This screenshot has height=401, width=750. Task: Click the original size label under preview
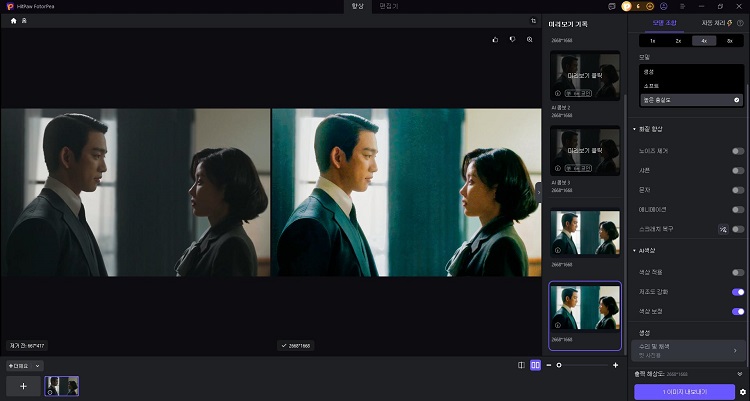tap(27, 345)
